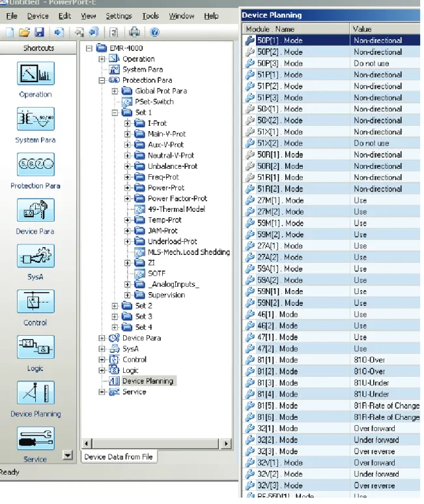Viewport: 424px width, 504px height.
Task: Click the Module . Name column header
Action: (296, 29)
